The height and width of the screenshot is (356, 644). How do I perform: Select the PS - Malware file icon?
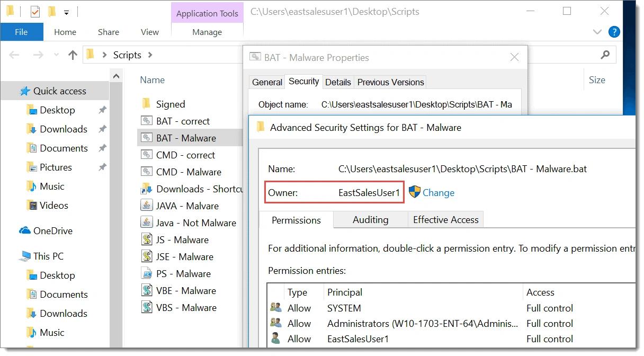click(x=147, y=273)
